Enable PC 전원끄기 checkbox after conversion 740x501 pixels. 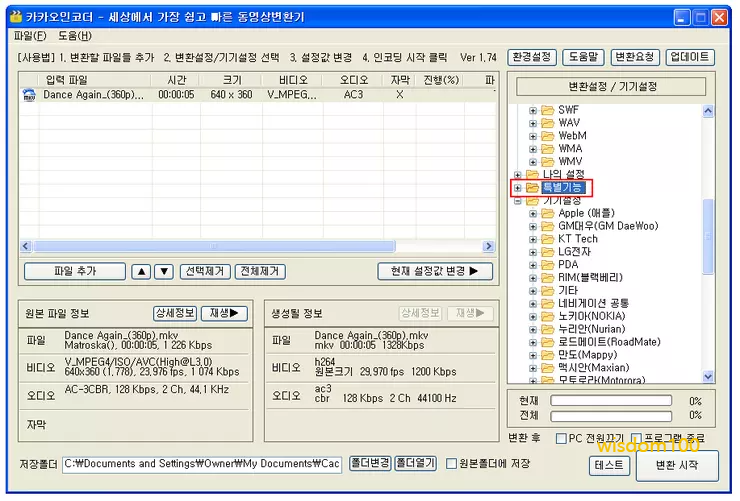(561, 439)
